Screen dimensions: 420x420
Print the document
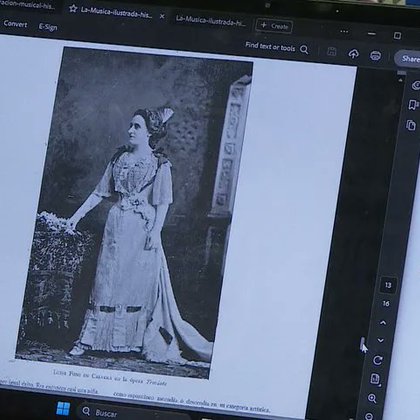pyautogui.click(x=376, y=56)
